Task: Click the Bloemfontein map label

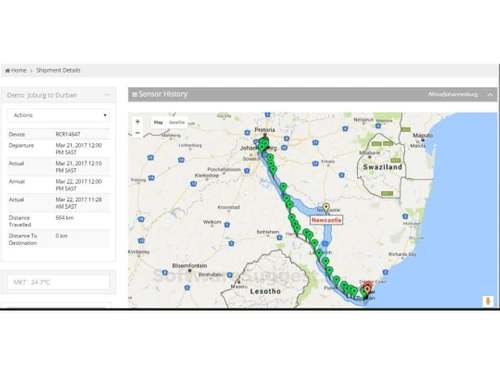Action: [190, 266]
